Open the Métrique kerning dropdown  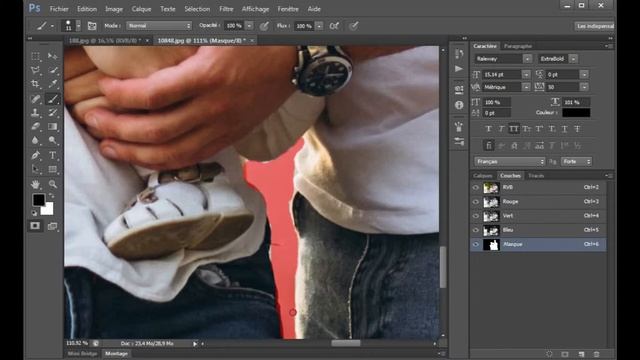(x=526, y=87)
